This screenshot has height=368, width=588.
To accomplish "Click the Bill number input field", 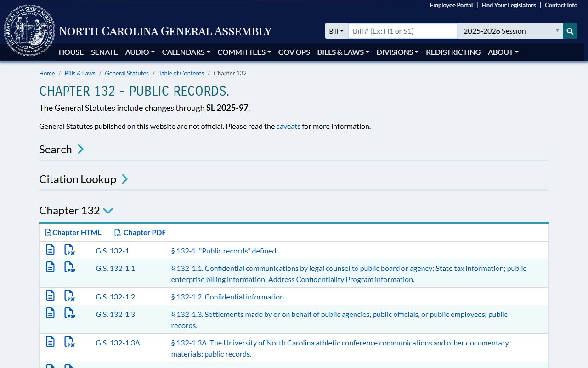I will pyautogui.click(x=403, y=31).
